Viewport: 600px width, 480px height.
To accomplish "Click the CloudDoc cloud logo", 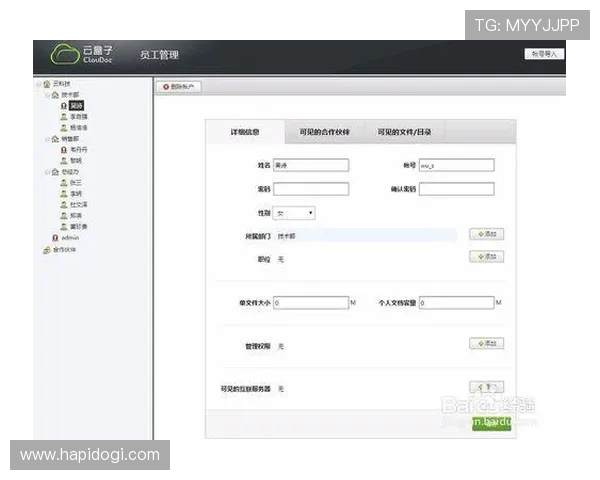I will [x=65, y=54].
